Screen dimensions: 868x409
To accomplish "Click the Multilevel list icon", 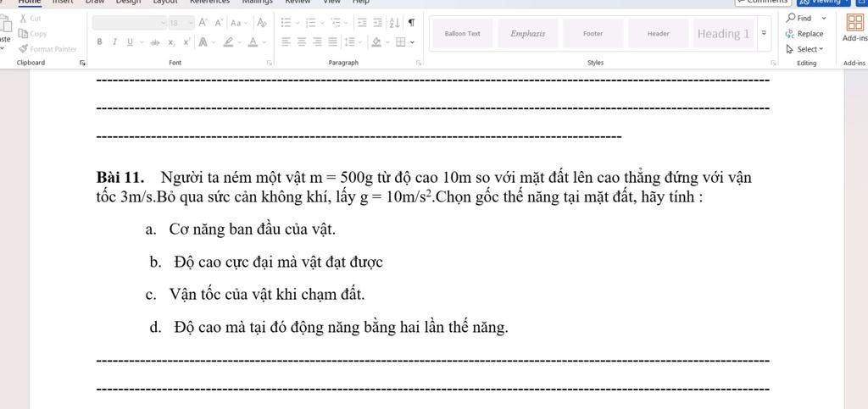I will pos(336,23).
